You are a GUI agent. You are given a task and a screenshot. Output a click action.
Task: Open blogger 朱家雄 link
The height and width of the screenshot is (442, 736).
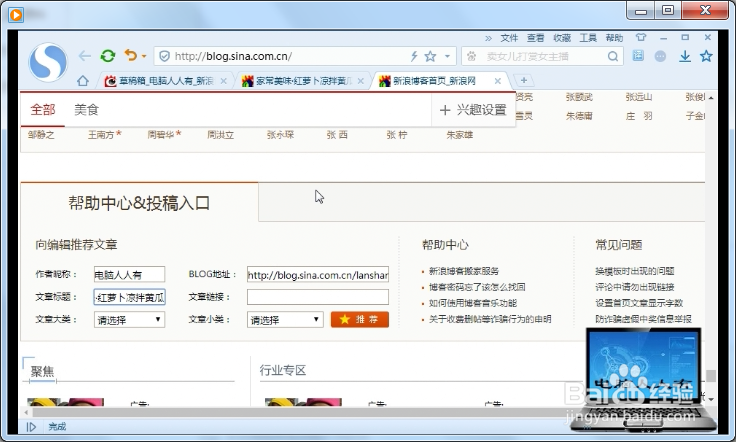click(460, 135)
